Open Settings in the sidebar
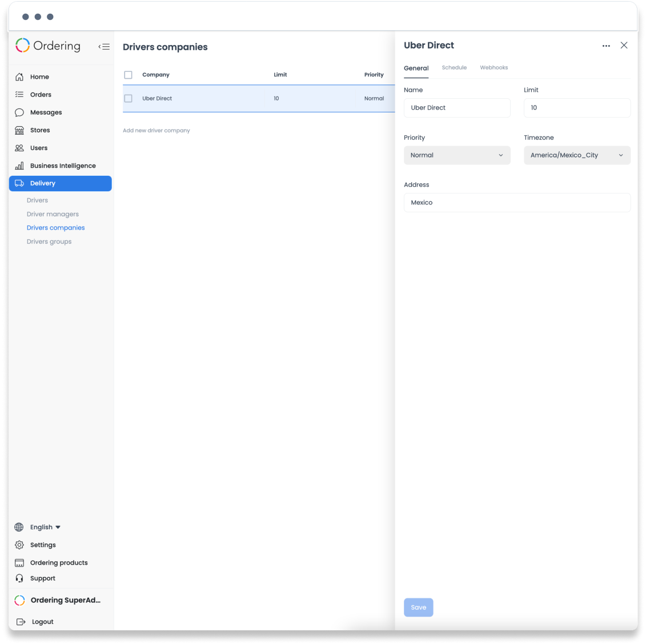 tap(43, 545)
